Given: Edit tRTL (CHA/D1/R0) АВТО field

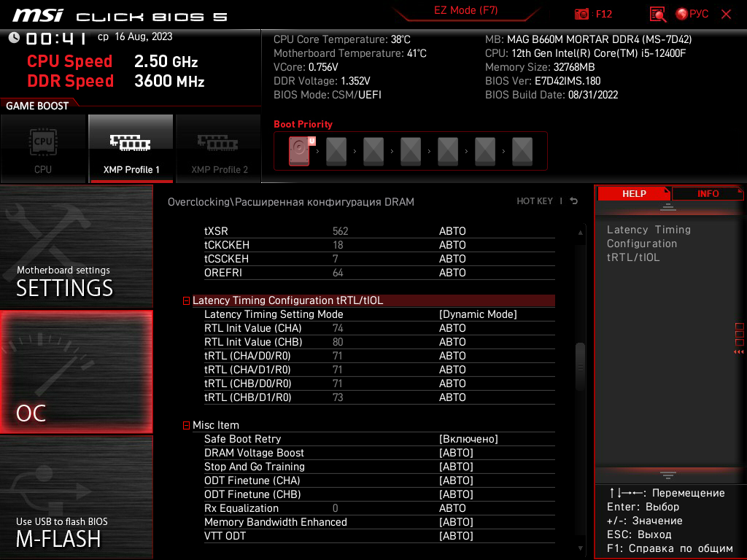Looking at the screenshot, I should click(x=452, y=370).
